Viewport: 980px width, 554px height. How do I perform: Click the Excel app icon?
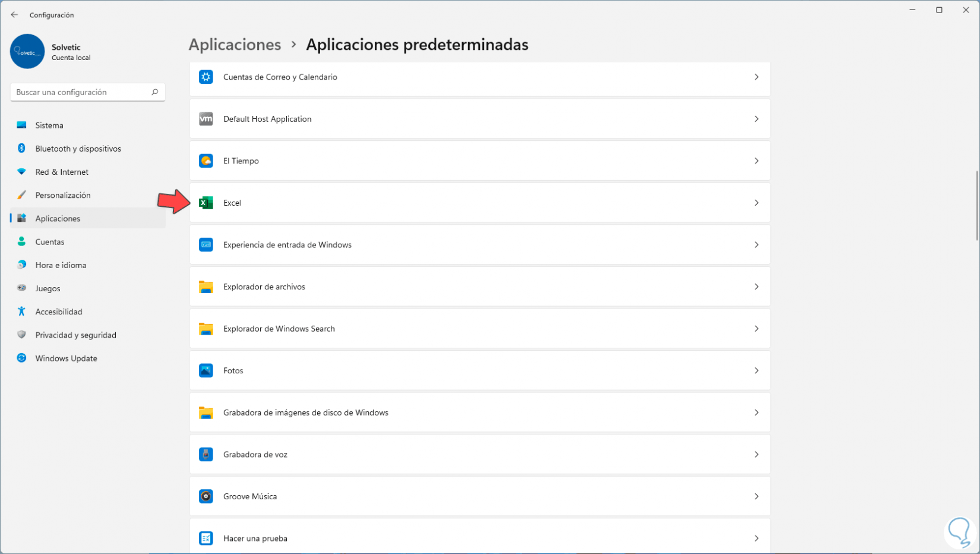click(x=206, y=203)
